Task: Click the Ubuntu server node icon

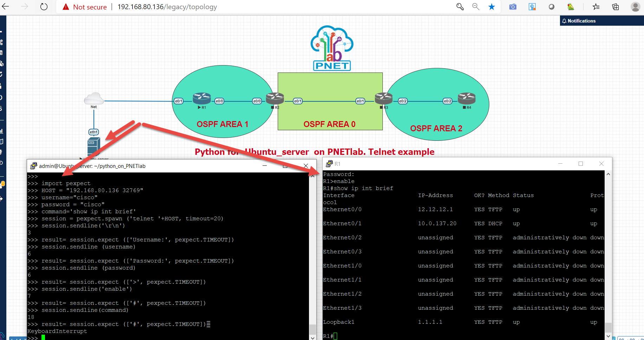Action: coord(94,146)
